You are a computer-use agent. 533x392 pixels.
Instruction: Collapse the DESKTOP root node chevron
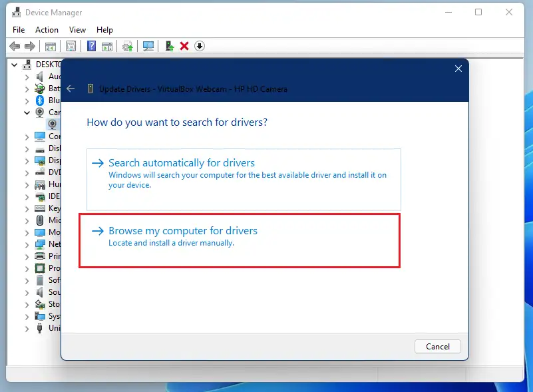(x=14, y=65)
